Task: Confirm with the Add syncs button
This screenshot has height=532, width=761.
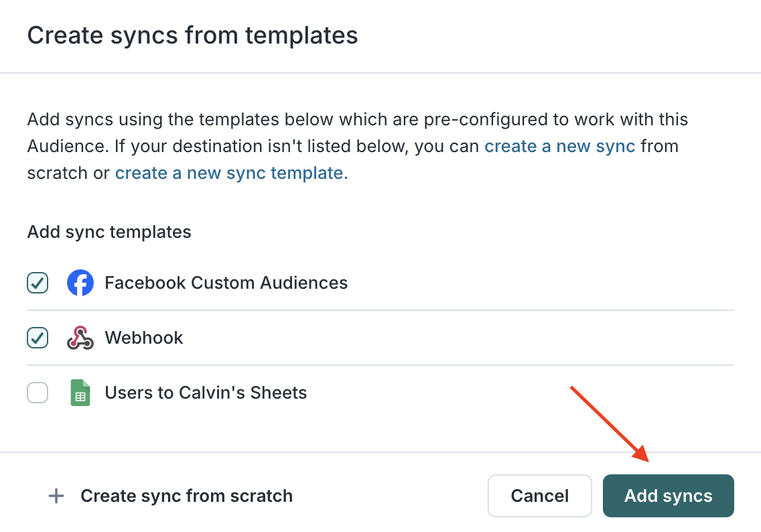Action: click(x=669, y=496)
